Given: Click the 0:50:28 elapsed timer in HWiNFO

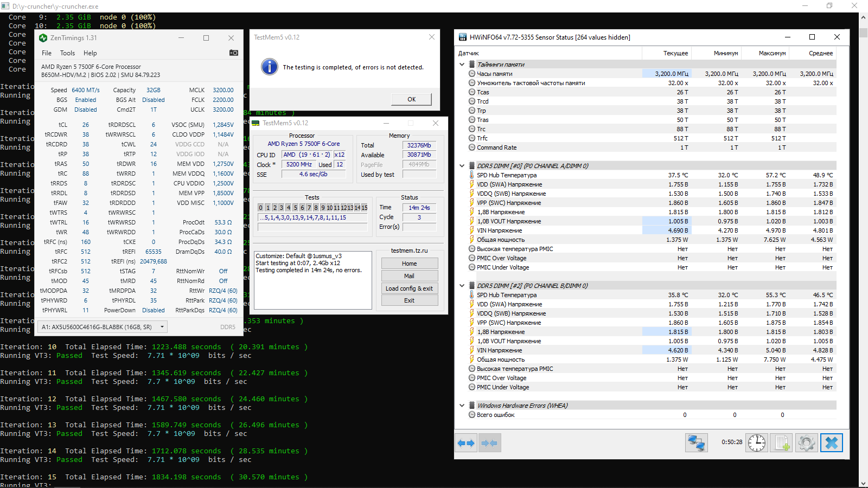Looking at the screenshot, I should click(732, 442).
